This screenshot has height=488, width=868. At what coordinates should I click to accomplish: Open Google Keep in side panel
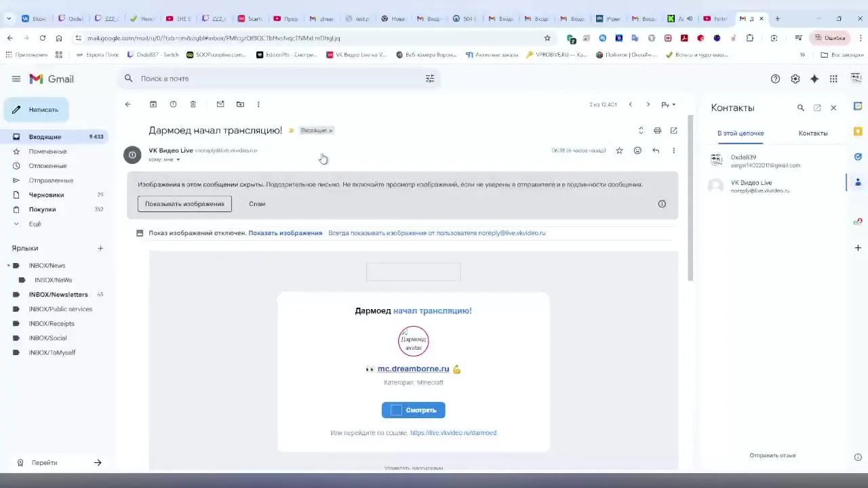pyautogui.click(x=858, y=131)
